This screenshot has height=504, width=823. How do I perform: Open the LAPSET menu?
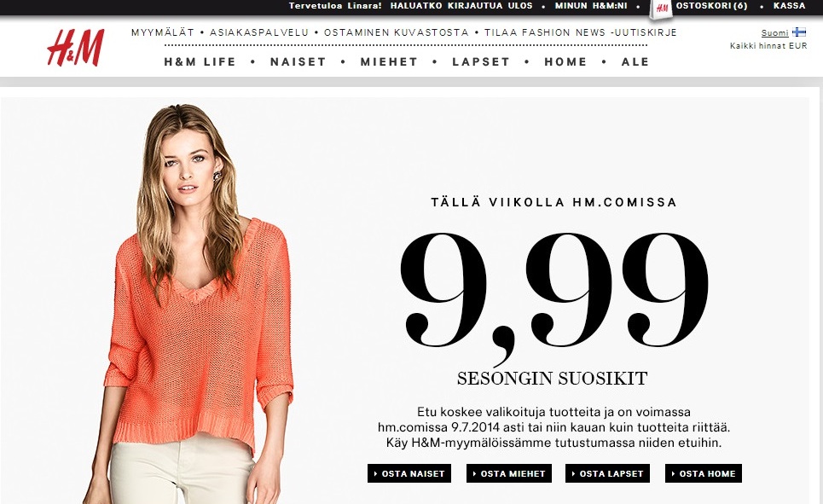tap(481, 62)
